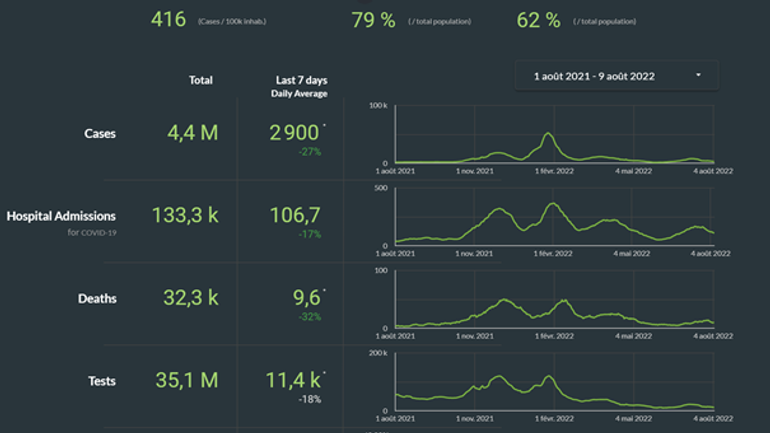The image size is (770, 433).
Task: Click the 32,3 k total deaths value
Action: [185, 298]
